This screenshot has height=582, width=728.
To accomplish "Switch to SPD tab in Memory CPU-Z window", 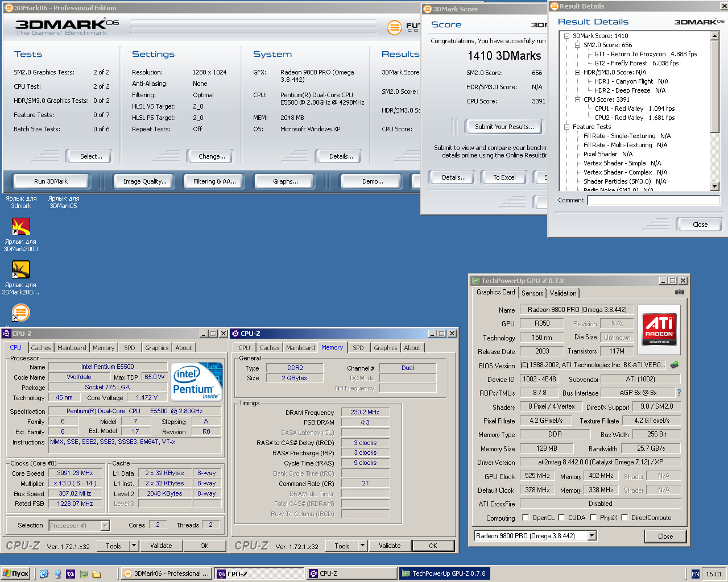I will pyautogui.click(x=358, y=348).
